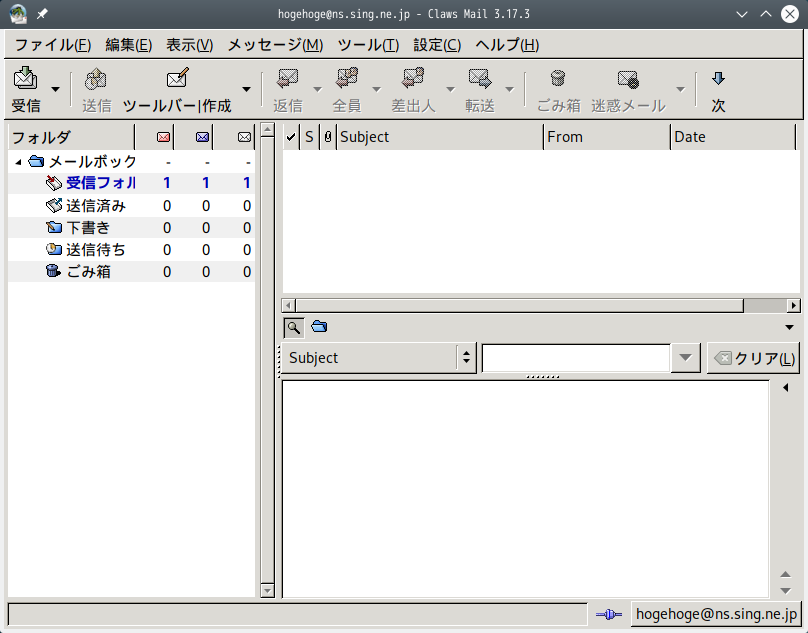Click the S status column header

point(309,137)
